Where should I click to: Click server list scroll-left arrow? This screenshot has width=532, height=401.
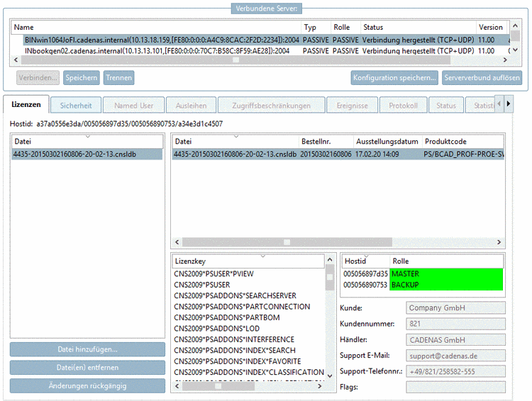point(16,60)
